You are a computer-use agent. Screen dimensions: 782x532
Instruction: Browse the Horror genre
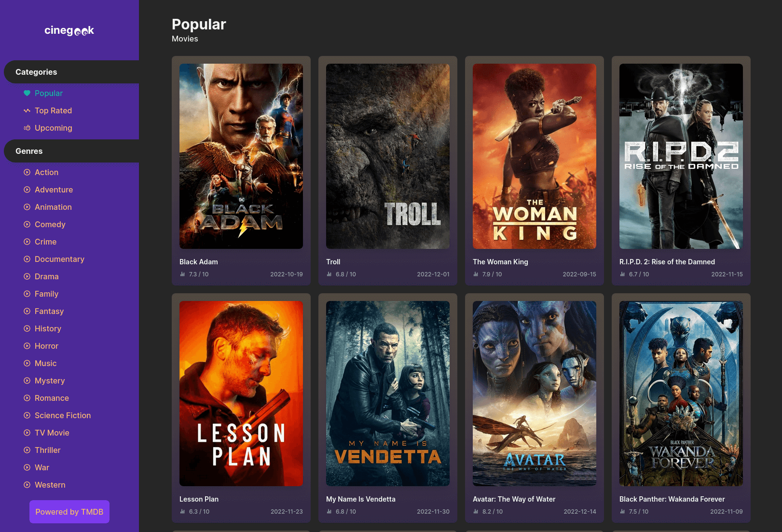[x=46, y=346]
